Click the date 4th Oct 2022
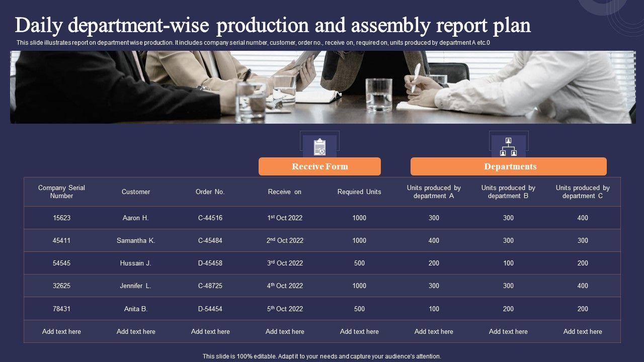 pyautogui.click(x=285, y=286)
